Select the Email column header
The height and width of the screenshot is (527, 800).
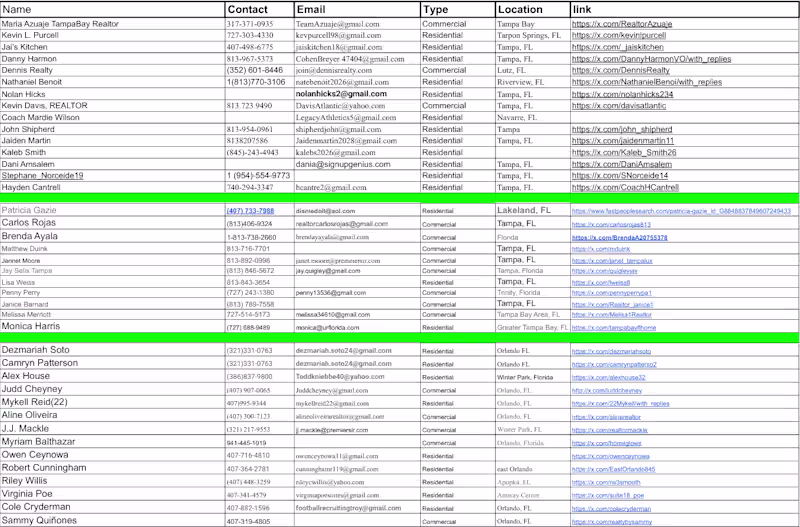[357, 9]
